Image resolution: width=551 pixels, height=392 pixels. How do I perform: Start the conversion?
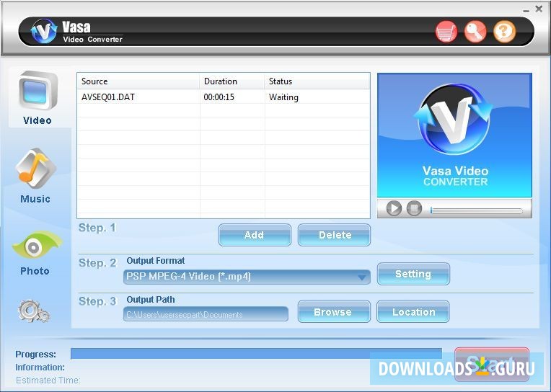(492, 364)
